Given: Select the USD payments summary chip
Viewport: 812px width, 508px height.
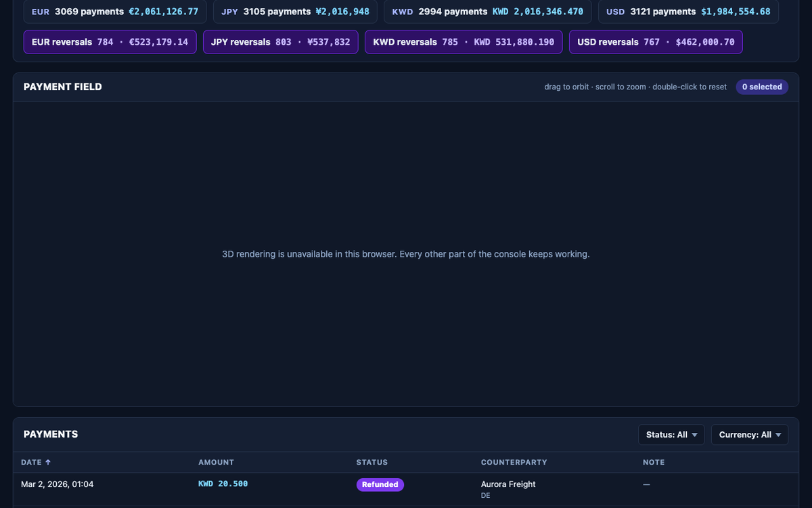Looking at the screenshot, I should tap(688, 12).
